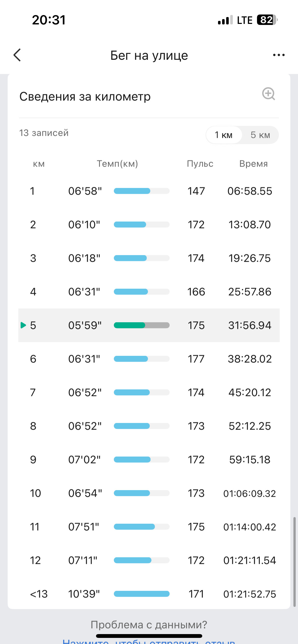
Task: Tap the Пульс column header
Action: click(x=200, y=164)
